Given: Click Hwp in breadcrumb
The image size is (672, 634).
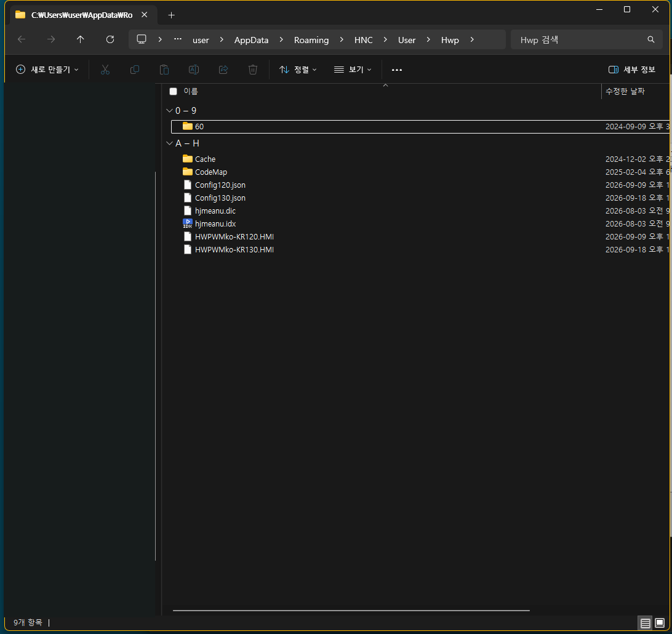Looking at the screenshot, I should [450, 40].
